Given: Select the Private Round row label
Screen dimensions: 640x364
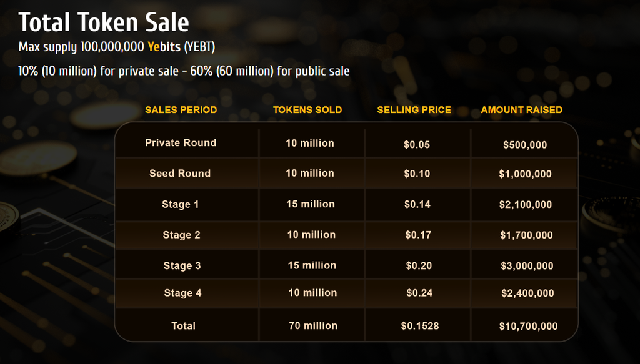Looking at the screenshot, I should (x=181, y=142).
